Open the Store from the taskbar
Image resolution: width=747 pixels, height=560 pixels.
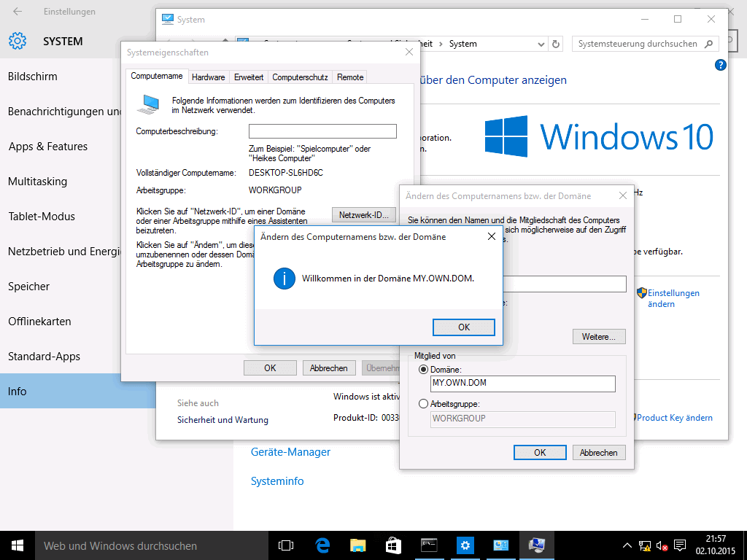pyautogui.click(x=393, y=545)
